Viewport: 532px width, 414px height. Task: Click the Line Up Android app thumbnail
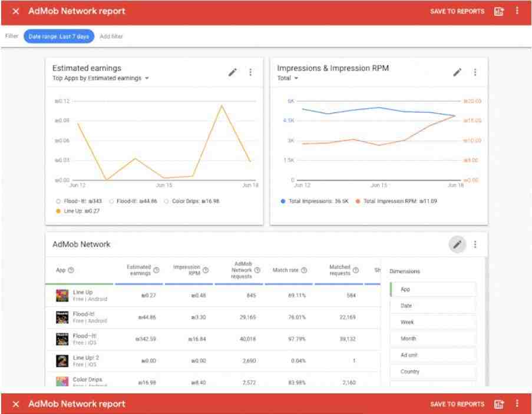[62, 295]
